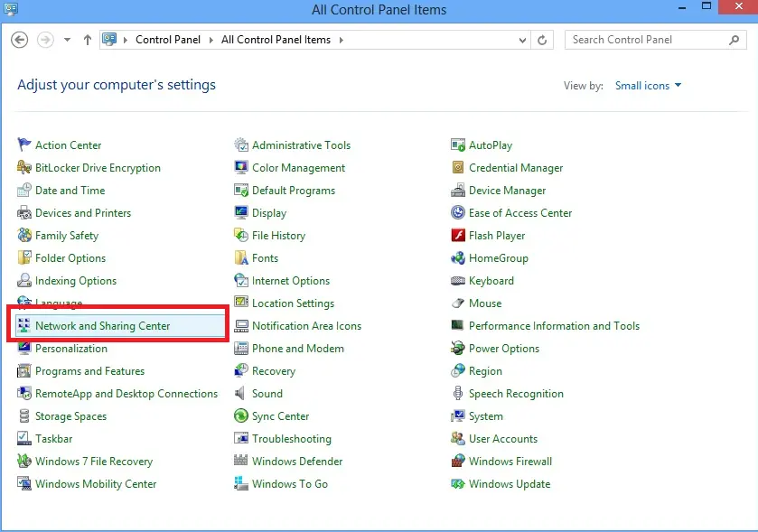Open the Notification Area Icons link
The image size is (758, 532).
306,326
